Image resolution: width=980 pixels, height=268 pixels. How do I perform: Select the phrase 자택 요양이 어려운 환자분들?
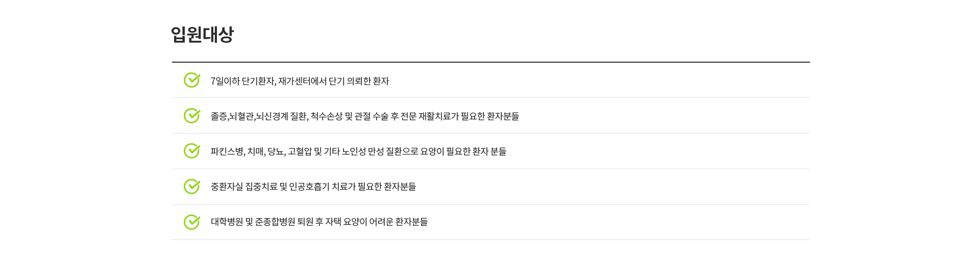377,222
